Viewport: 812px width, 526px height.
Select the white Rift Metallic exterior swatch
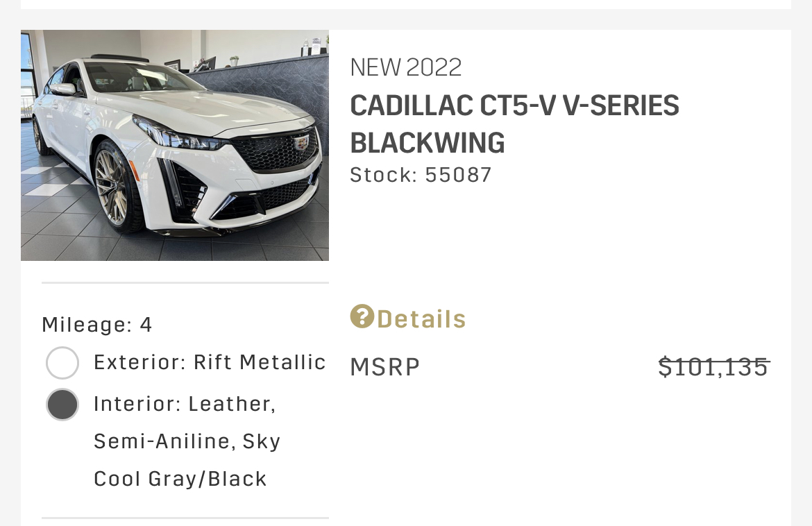tap(62, 363)
